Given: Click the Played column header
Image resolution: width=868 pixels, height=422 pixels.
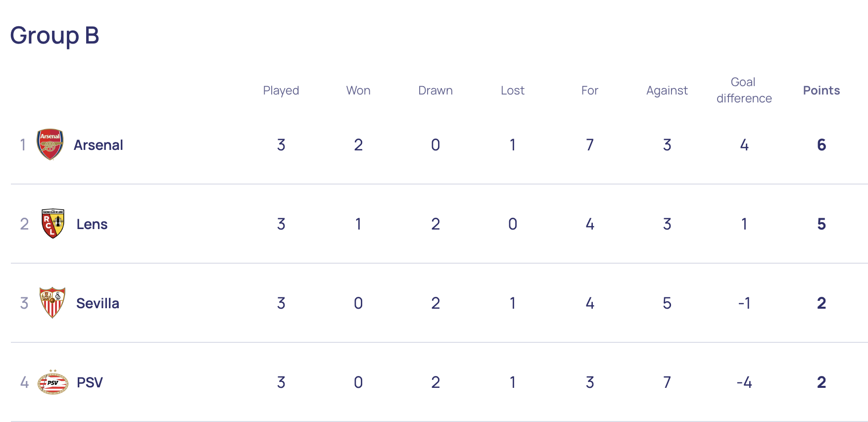Looking at the screenshot, I should (x=281, y=91).
